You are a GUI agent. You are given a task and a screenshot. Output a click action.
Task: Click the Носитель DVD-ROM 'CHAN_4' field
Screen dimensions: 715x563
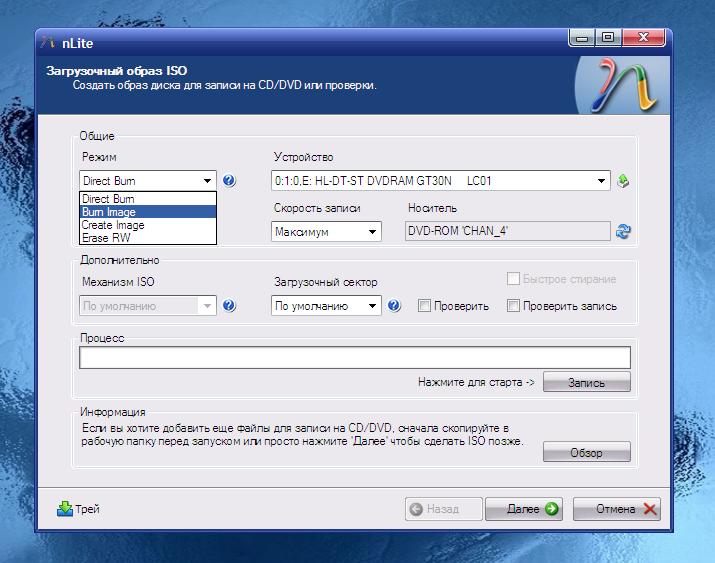point(507,231)
